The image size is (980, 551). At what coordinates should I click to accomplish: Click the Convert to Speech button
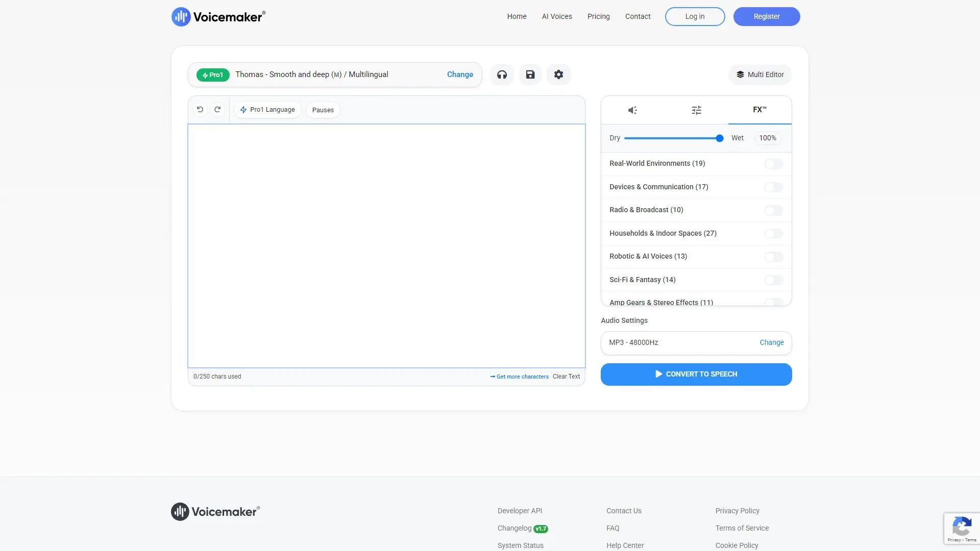(696, 374)
